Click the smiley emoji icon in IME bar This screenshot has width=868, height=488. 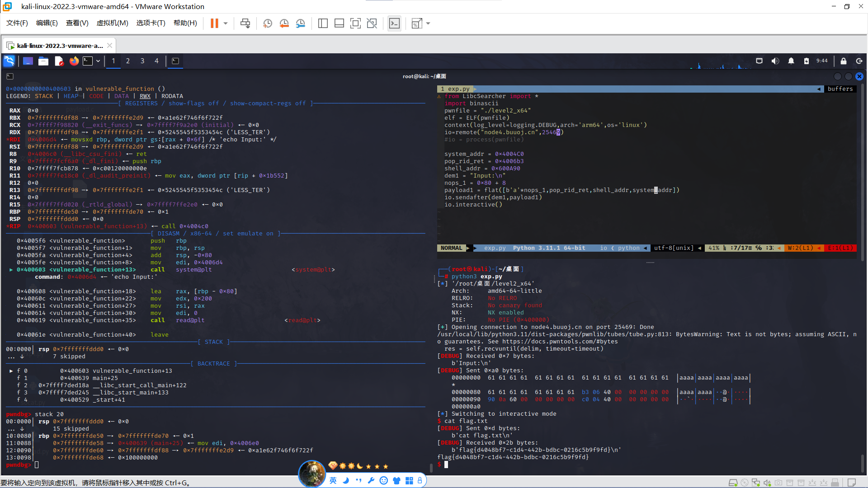[x=384, y=480]
